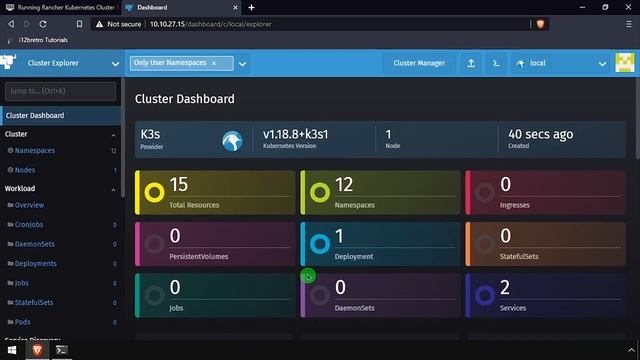Collapse the Cluster sidebar section

(113, 135)
